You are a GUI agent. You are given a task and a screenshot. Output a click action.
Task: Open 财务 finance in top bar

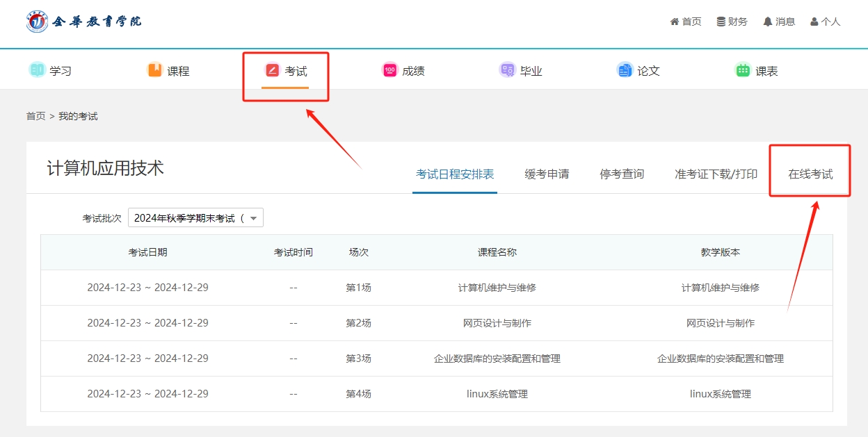732,22
